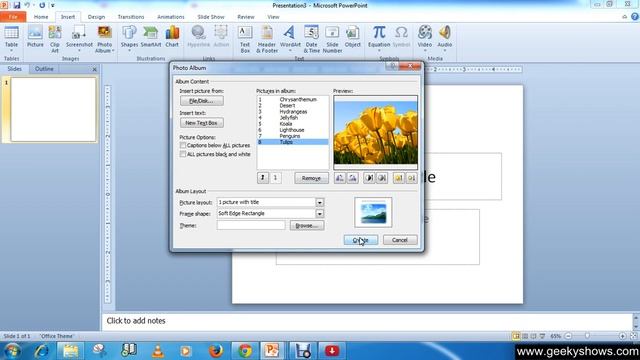Rotate preview picture counterclockwise
The height and width of the screenshot is (360, 640).
click(340, 178)
